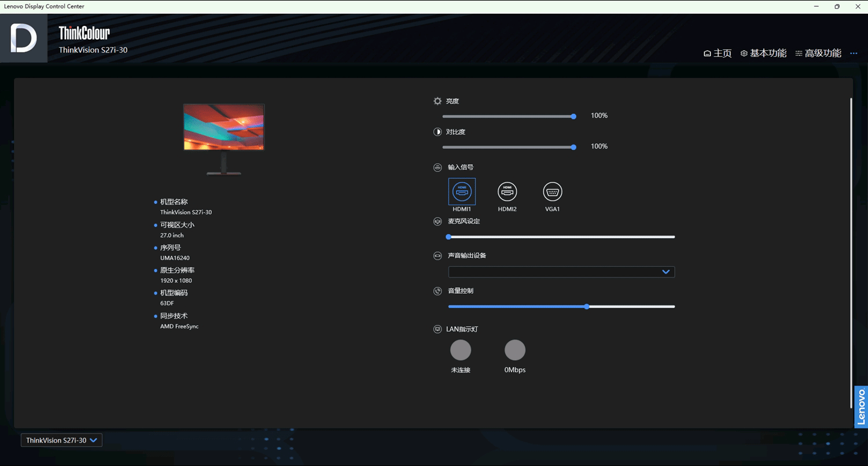The width and height of the screenshot is (868, 466).
Task: Click the microphone setting slider handle
Action: click(448, 236)
